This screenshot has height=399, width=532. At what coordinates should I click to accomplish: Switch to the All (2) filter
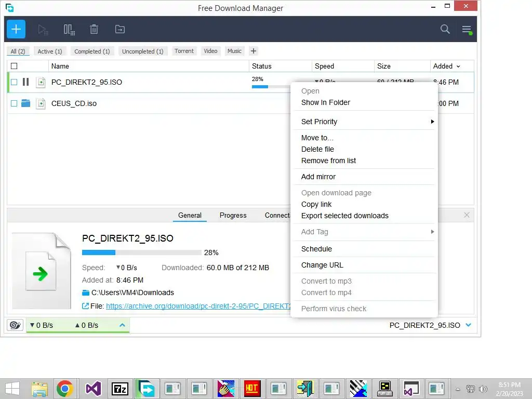click(x=18, y=51)
